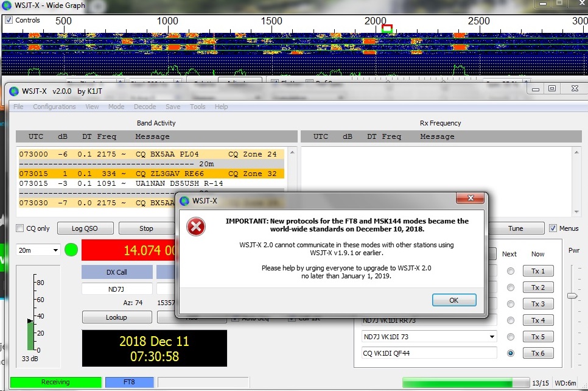Screen dimensions: 588x391
Task: Click the Tx 6 Now button
Action: point(537,353)
